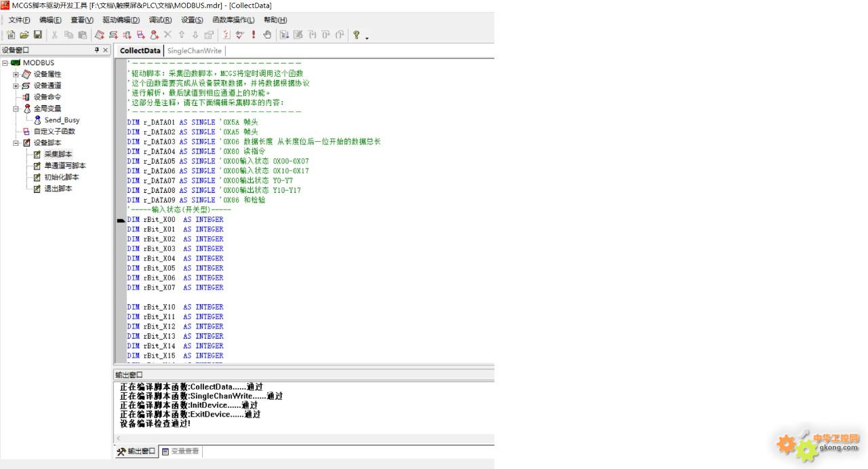Click the hand stop toolbar icon
The height and width of the screenshot is (469, 868).
point(267,35)
